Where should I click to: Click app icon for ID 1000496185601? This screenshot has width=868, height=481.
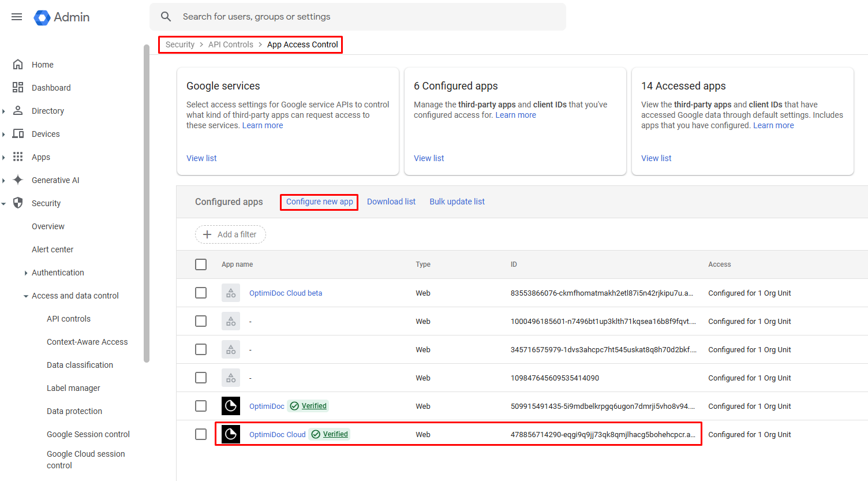tap(231, 321)
